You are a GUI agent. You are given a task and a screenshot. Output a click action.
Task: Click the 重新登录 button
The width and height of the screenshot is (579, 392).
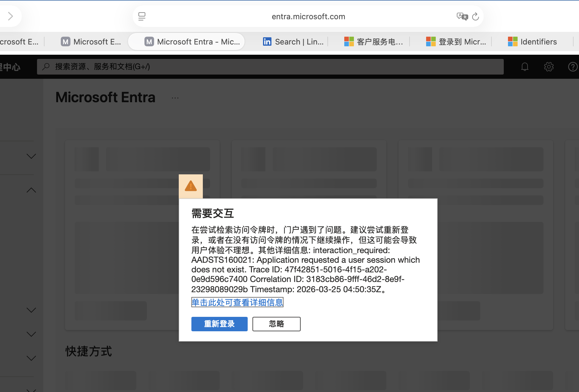coord(219,324)
